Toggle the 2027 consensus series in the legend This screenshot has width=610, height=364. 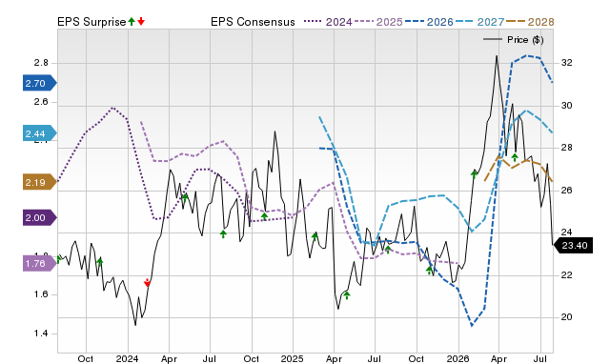479,22
